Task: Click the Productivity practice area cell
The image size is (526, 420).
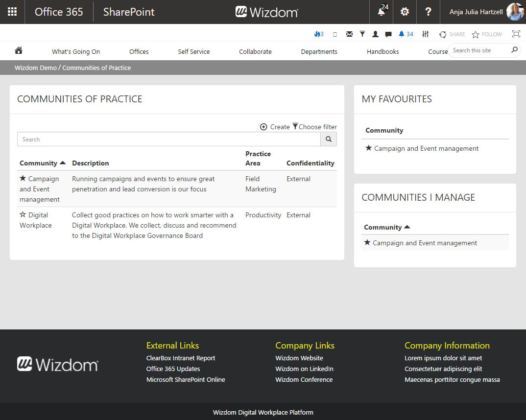Action: [x=263, y=215]
